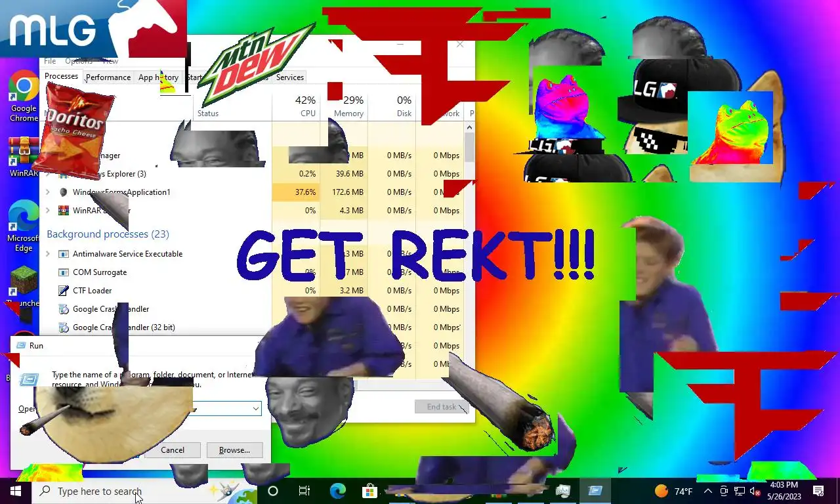Click the network icon in the tray
840x504 pixels.
(x=740, y=491)
